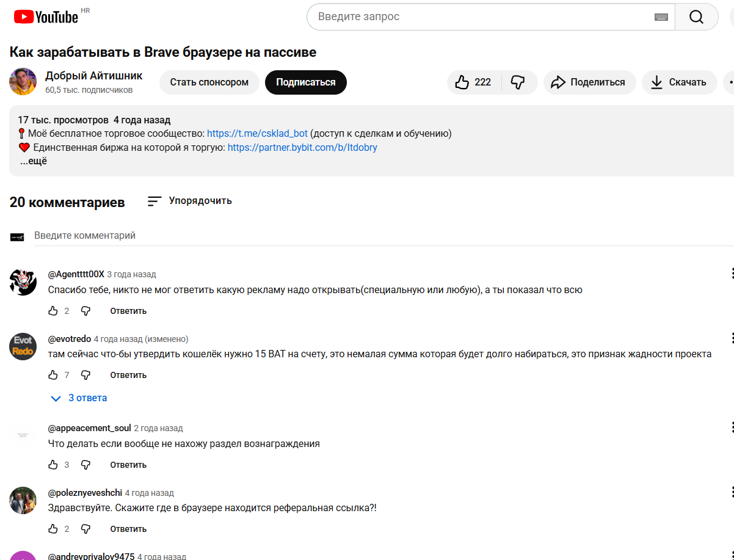Dislike the comment from @Agentttt00X
The image size is (734, 560).
pos(85,311)
